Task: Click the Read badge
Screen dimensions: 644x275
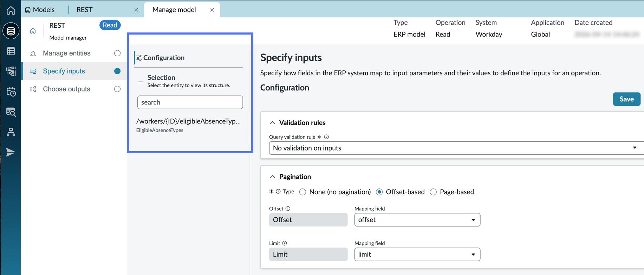Action: pyautogui.click(x=110, y=25)
